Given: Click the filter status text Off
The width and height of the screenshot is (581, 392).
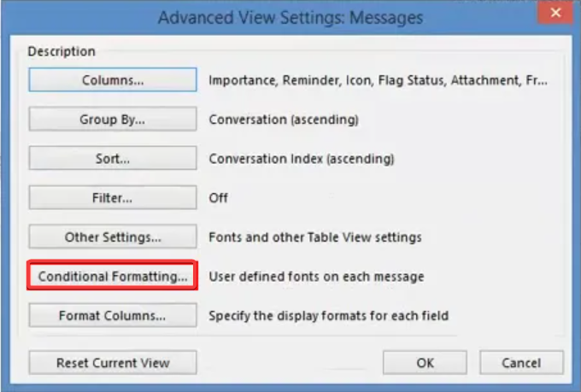Looking at the screenshot, I should (x=218, y=198).
